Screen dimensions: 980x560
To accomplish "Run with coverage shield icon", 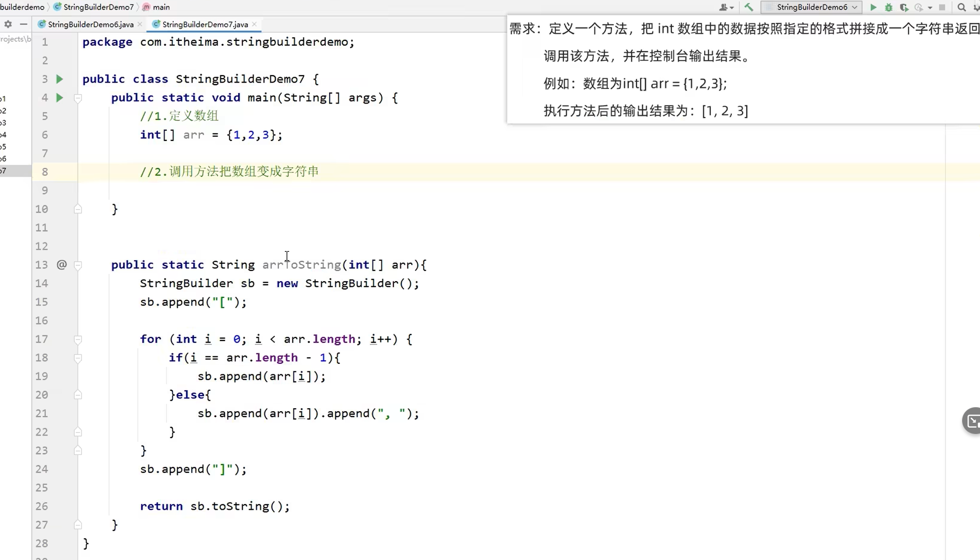I will [x=904, y=7].
